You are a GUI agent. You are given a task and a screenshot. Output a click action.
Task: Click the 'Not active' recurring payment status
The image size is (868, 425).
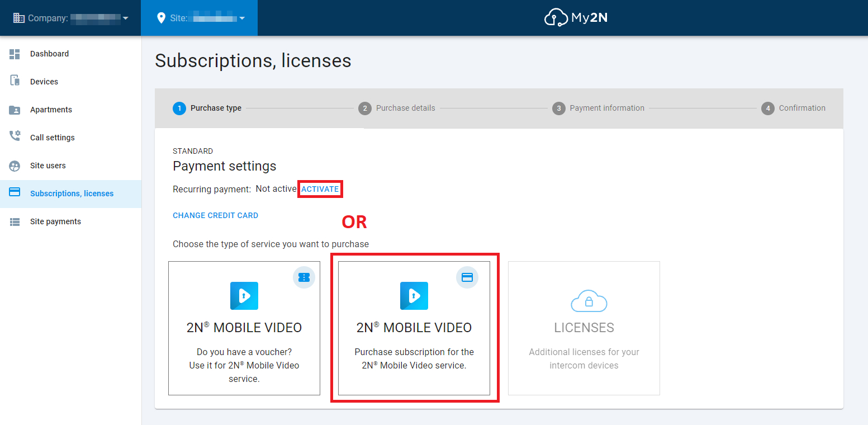276,189
